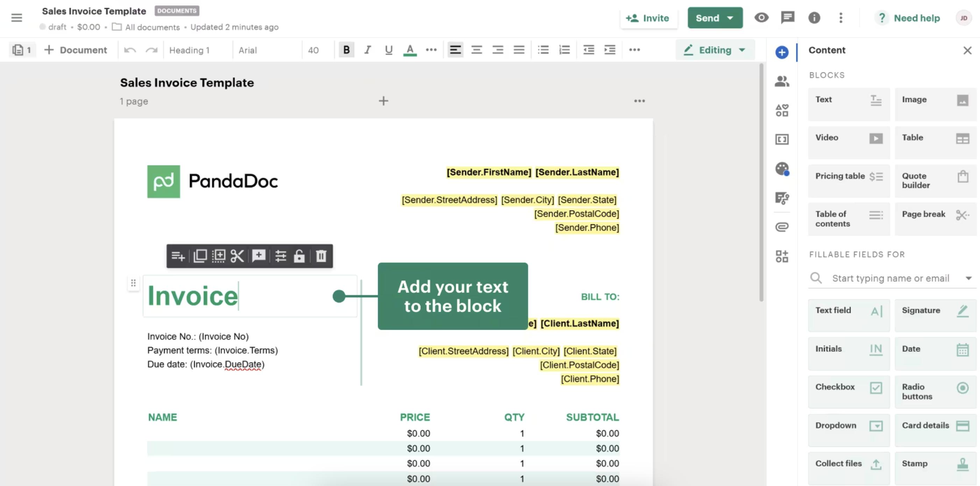Open block properties sliders icon

point(280,256)
